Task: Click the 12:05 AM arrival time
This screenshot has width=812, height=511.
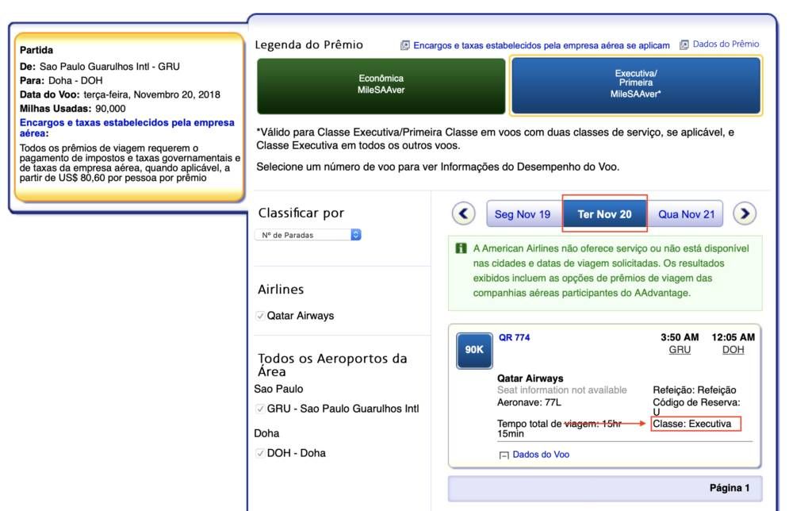Action: tap(733, 337)
